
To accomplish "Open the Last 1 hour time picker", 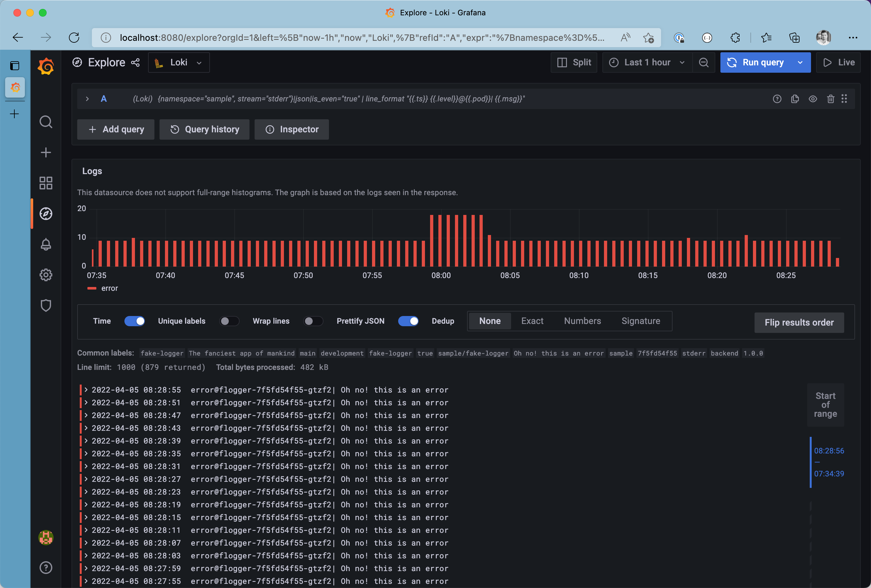I will 647,62.
